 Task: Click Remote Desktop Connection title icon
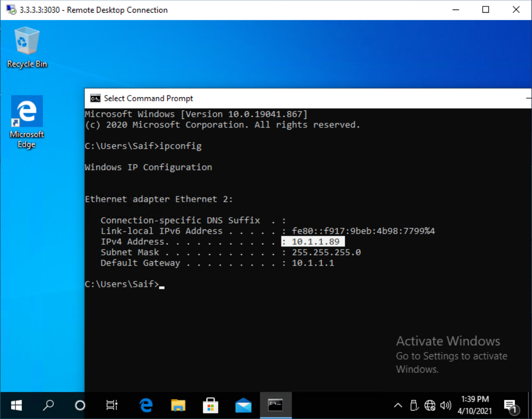pyautogui.click(x=11, y=10)
